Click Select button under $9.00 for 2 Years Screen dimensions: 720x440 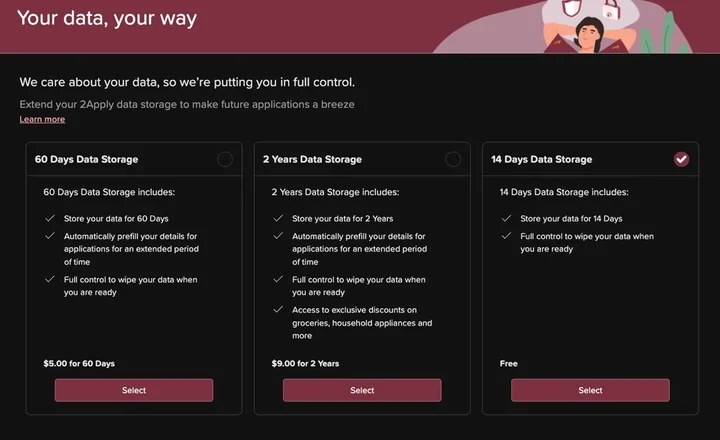coord(362,390)
